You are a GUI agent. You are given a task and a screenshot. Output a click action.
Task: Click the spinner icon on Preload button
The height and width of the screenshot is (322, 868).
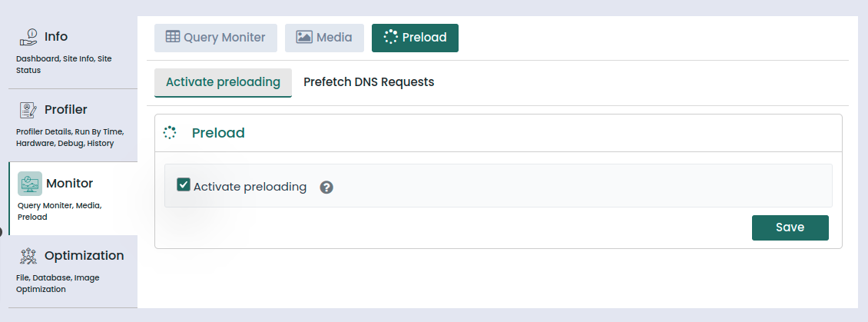[x=390, y=37]
